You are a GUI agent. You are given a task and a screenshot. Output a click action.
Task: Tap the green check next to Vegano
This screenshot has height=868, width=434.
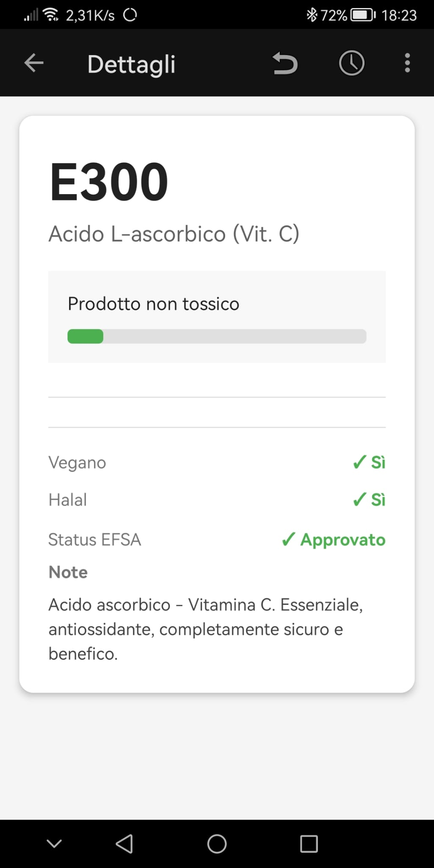point(359,462)
